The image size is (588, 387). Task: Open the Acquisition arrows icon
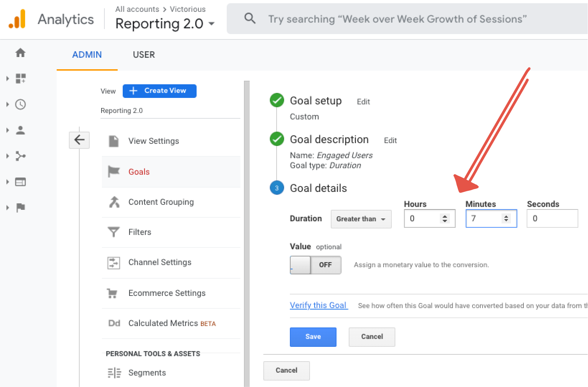tap(20, 156)
